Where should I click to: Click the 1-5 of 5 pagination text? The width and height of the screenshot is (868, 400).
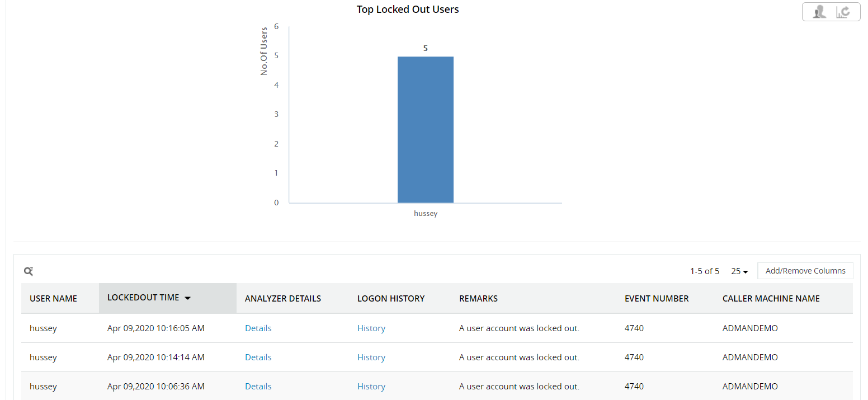(704, 271)
